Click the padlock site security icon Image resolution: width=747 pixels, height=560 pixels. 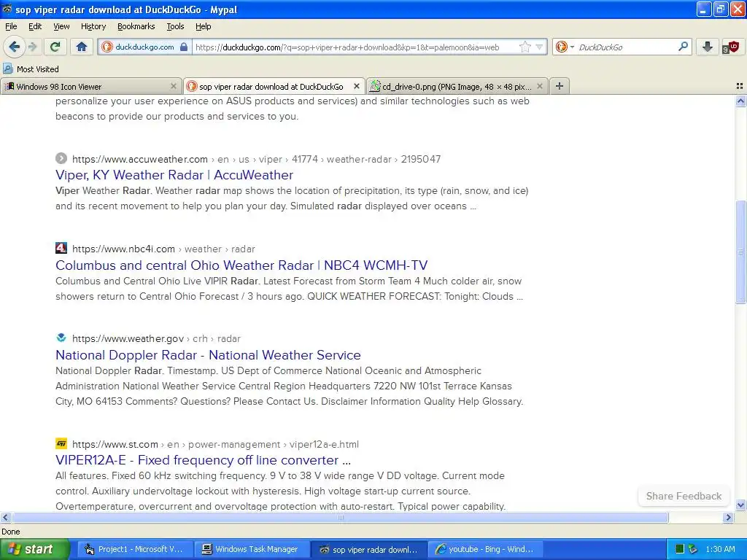point(184,47)
